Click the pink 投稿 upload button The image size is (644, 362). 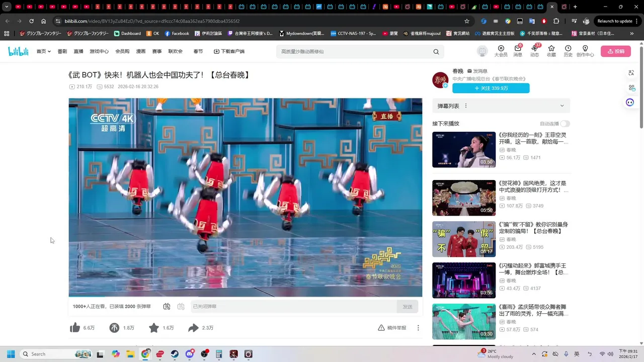tap(615, 51)
